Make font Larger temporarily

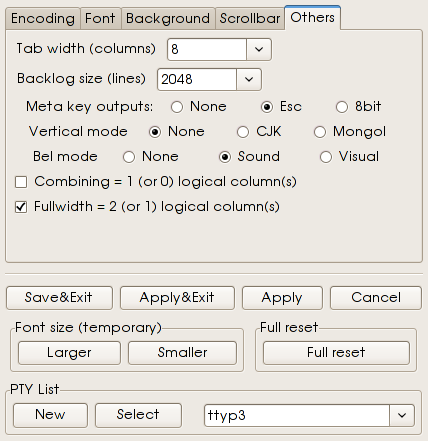69,353
